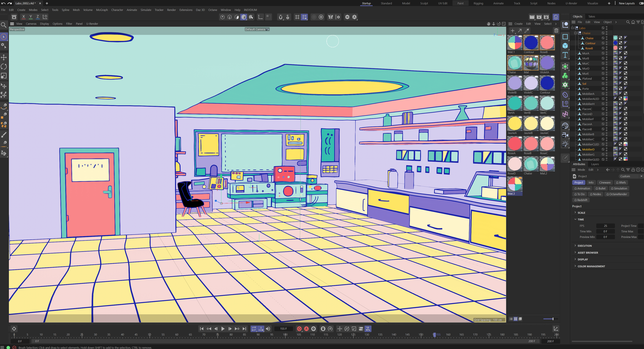This screenshot has width=644, height=349.
Task: Toggle sound playback speaker icon
Action: pos(268,329)
